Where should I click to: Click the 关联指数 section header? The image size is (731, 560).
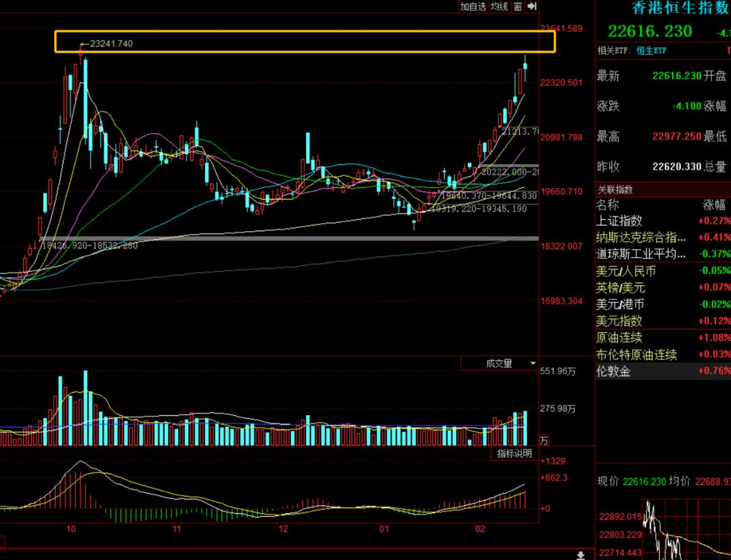pyautogui.click(x=616, y=190)
